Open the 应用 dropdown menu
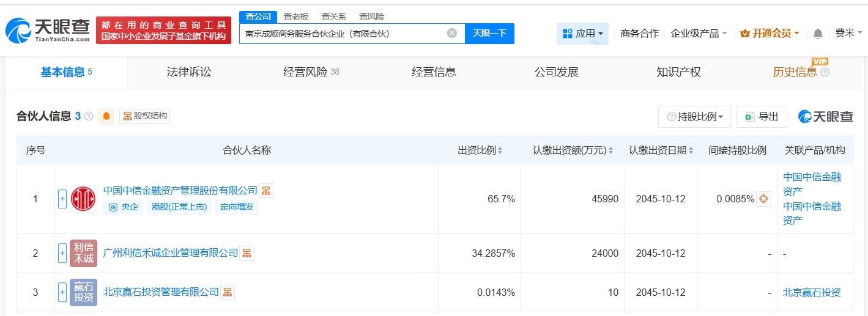 (582, 34)
